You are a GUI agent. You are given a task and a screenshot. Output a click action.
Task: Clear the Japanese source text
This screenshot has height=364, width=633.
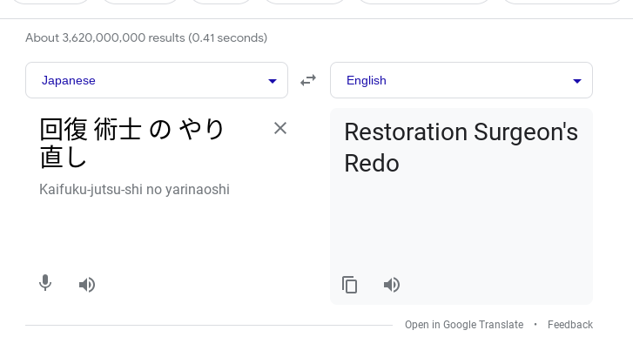[280, 128]
